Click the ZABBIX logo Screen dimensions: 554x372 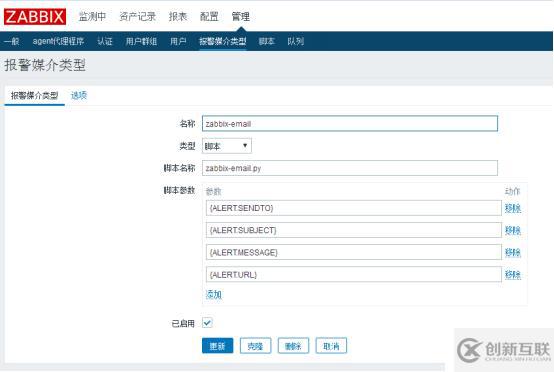click(35, 17)
